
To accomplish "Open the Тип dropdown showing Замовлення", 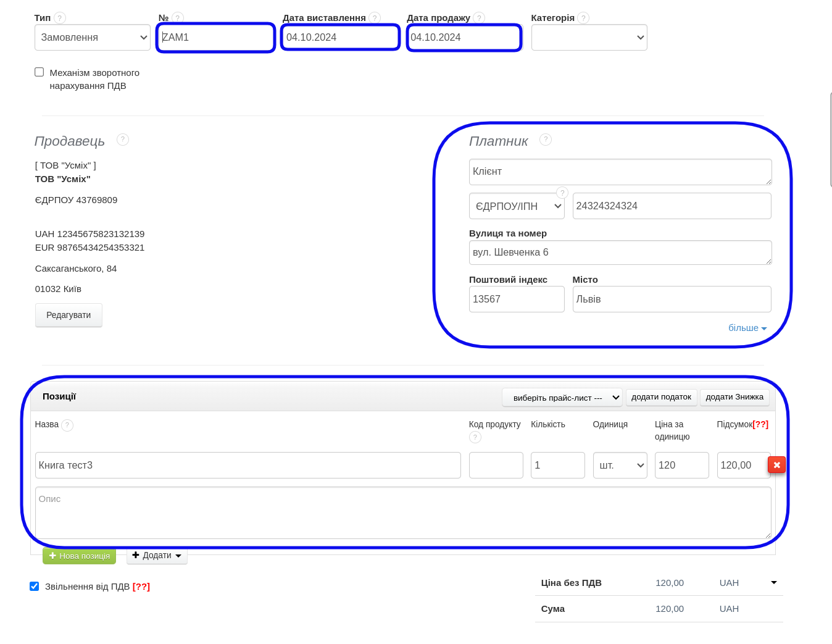I will tap(93, 38).
